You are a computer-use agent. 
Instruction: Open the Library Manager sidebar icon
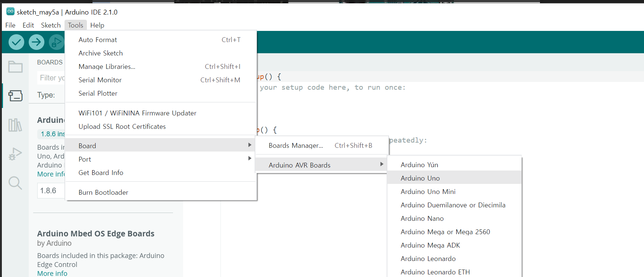(x=15, y=125)
